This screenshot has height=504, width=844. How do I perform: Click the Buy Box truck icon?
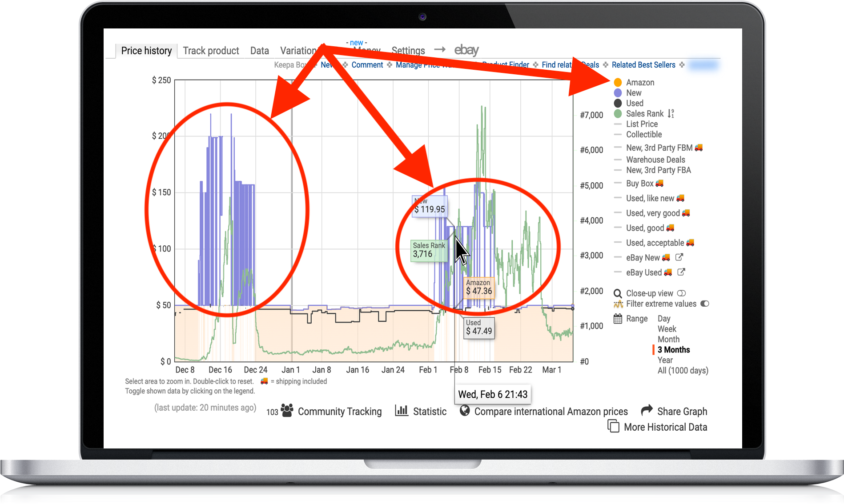[659, 183]
